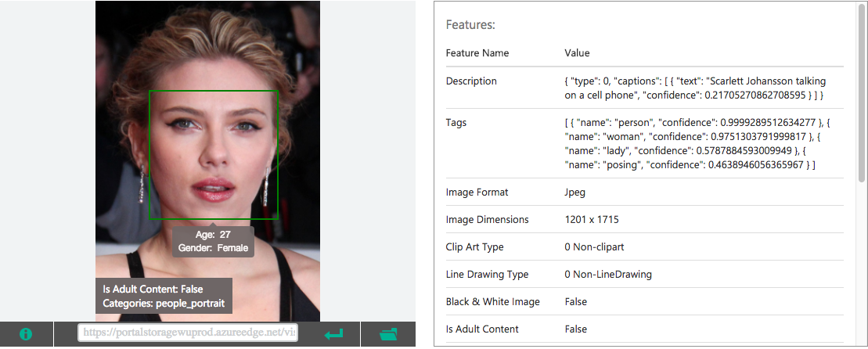The width and height of the screenshot is (868, 349).
Task: Click the green face detection rectangle
Action: 214,155
